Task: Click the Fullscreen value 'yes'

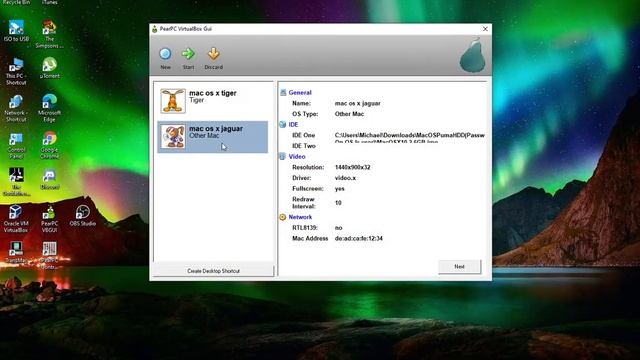Action: (x=340, y=188)
